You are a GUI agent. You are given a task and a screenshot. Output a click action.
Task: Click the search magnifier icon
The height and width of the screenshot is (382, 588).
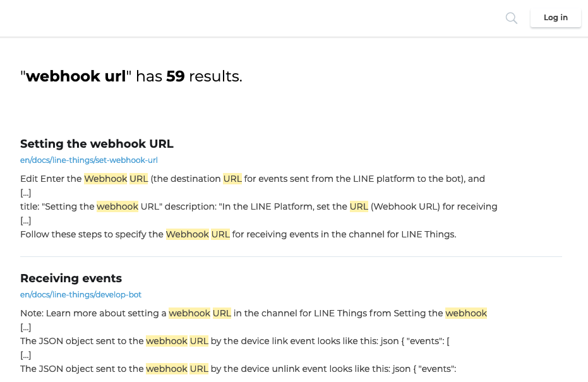tap(512, 18)
